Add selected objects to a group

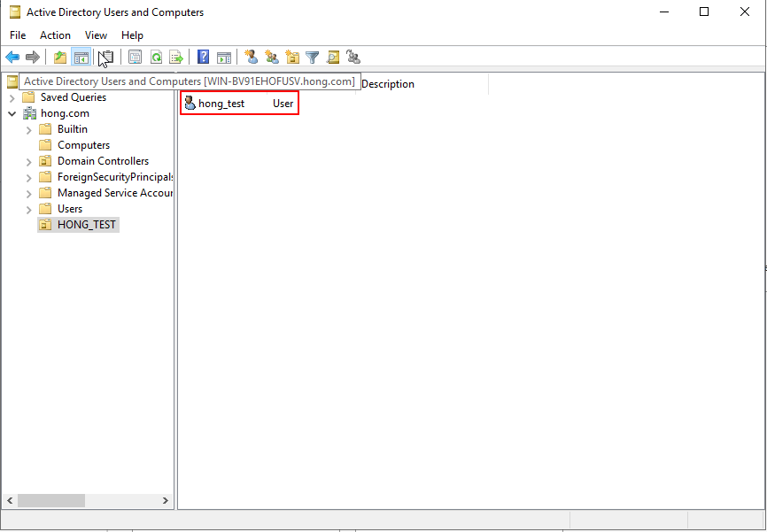pos(353,58)
